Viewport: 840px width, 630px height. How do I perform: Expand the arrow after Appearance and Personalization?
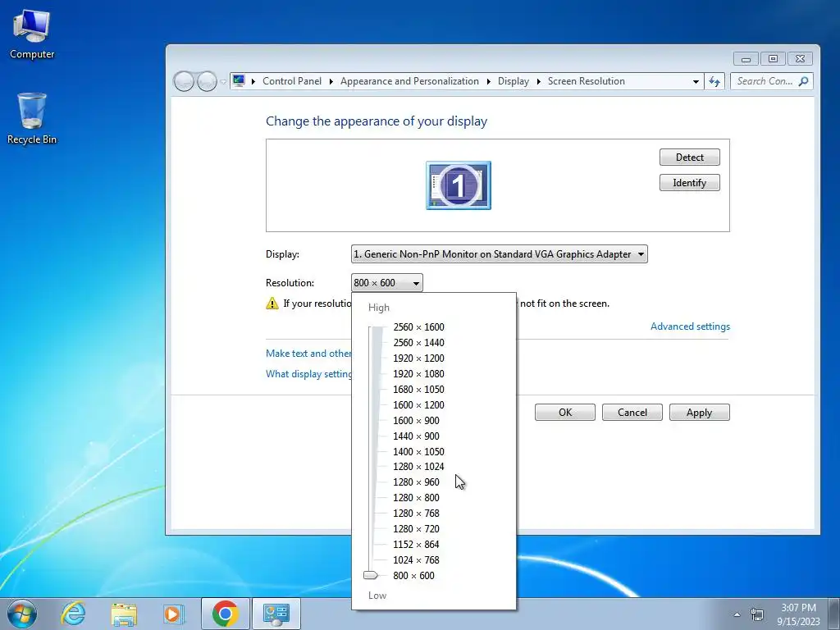pos(489,81)
